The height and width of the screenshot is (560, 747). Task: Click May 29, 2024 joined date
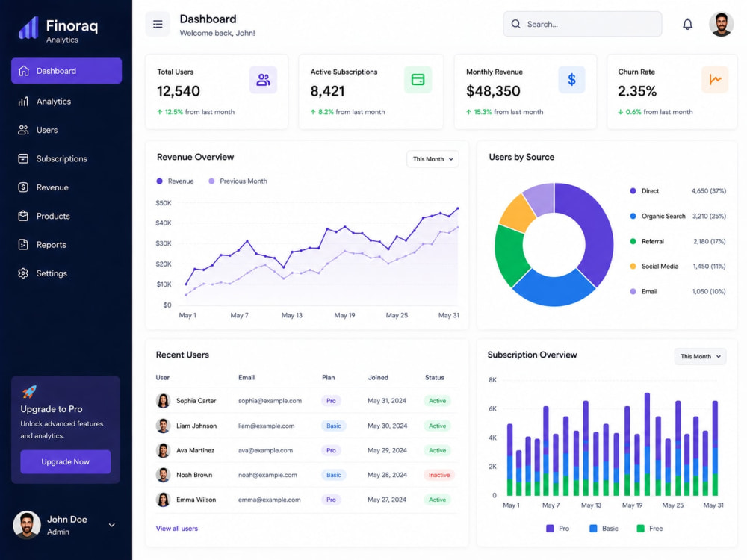(x=387, y=450)
